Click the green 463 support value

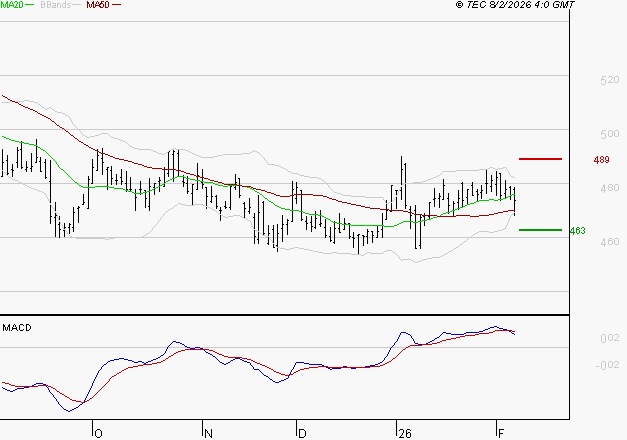tap(577, 231)
